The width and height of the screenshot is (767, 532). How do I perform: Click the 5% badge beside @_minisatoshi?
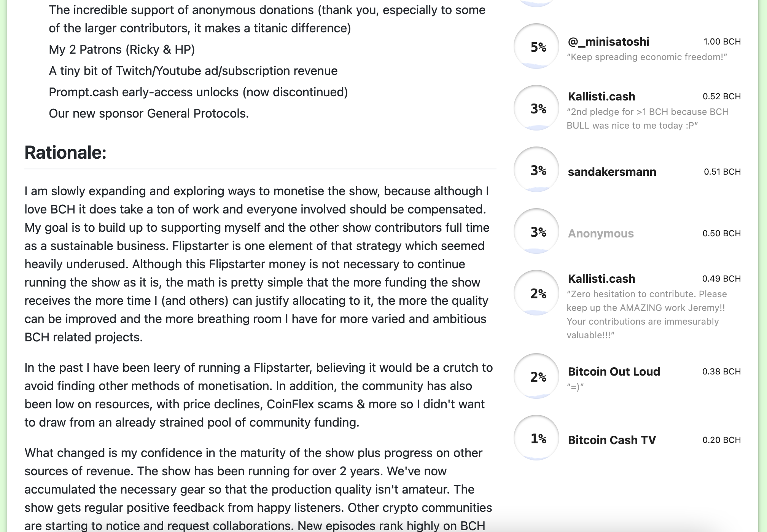click(536, 46)
